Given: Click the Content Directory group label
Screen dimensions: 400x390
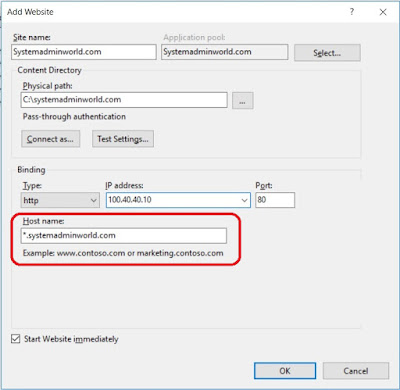Looking at the screenshot, I should click(x=49, y=70).
